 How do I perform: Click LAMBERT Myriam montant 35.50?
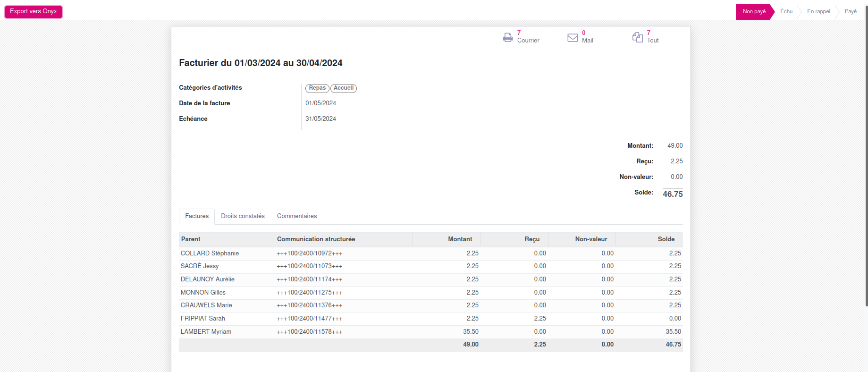pyautogui.click(x=471, y=332)
